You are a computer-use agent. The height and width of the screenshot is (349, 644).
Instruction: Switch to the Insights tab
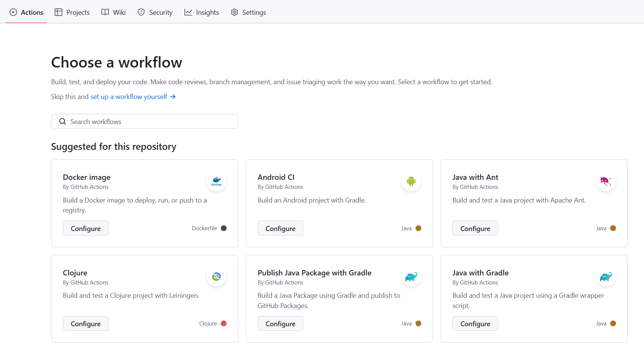click(x=202, y=12)
